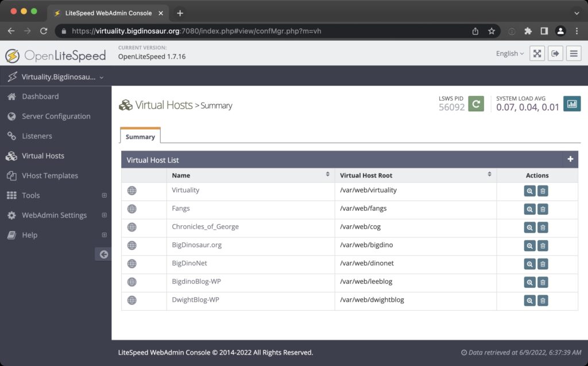The width and height of the screenshot is (588, 366).
Task: Toggle fullscreen with the expand icon
Action: 537,53
